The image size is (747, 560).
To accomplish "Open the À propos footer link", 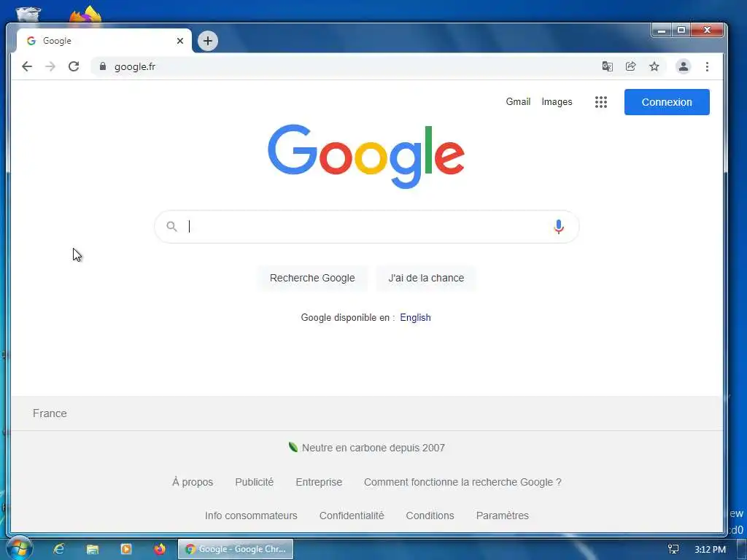I will point(193,483).
